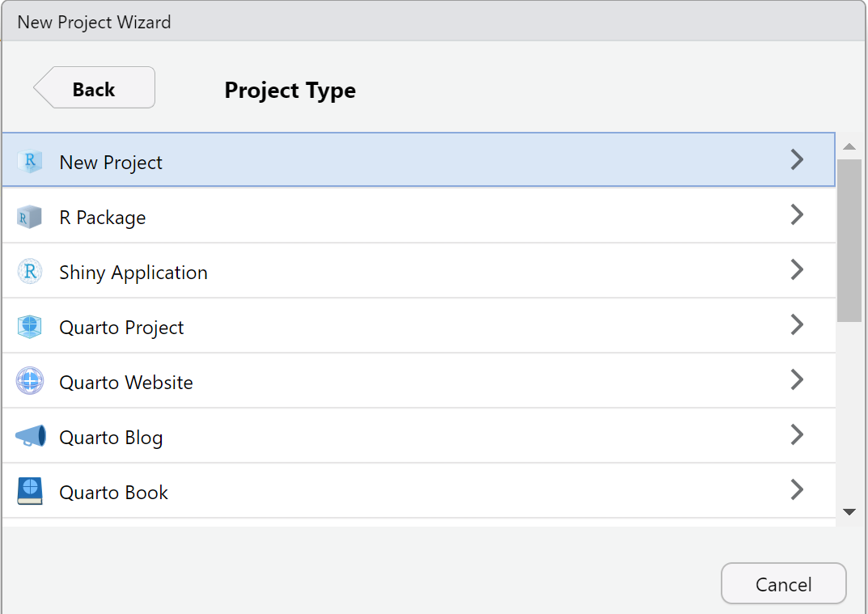This screenshot has width=868, height=614.
Task: Click the Quarto Website globe icon
Action: (x=30, y=382)
